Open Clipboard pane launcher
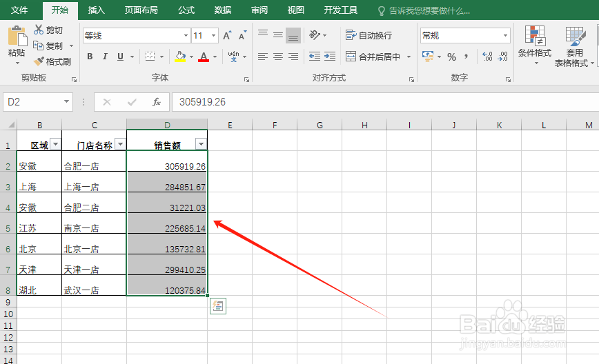 tap(74, 79)
